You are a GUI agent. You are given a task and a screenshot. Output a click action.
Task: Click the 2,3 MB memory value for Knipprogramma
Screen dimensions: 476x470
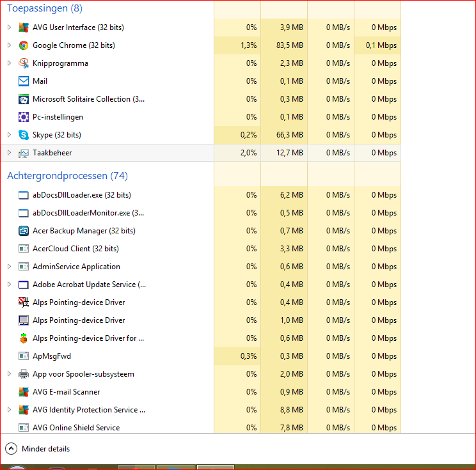click(x=292, y=63)
